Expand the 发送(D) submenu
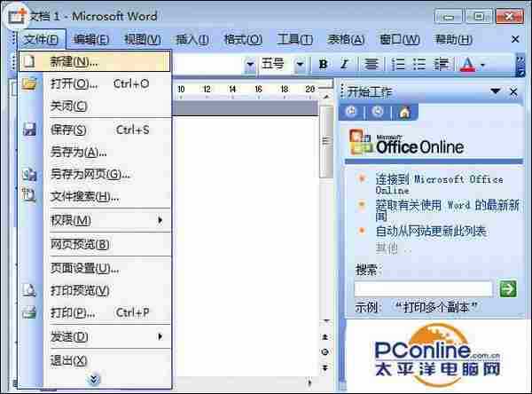 (69, 336)
